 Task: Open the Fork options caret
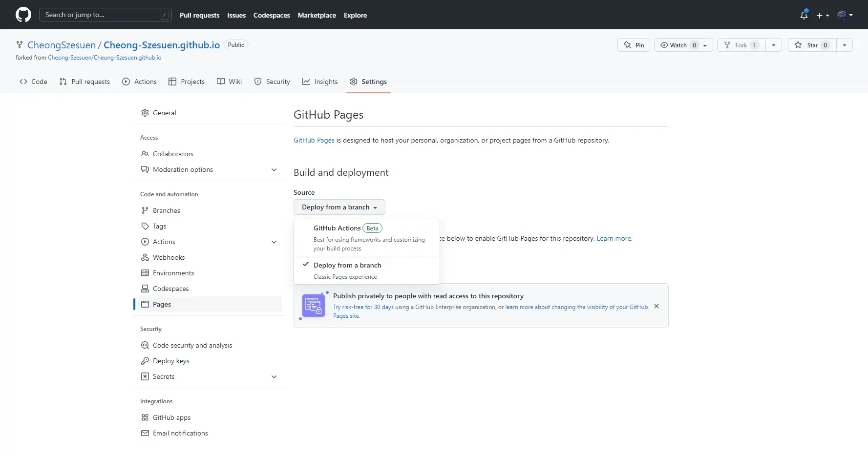(x=773, y=45)
